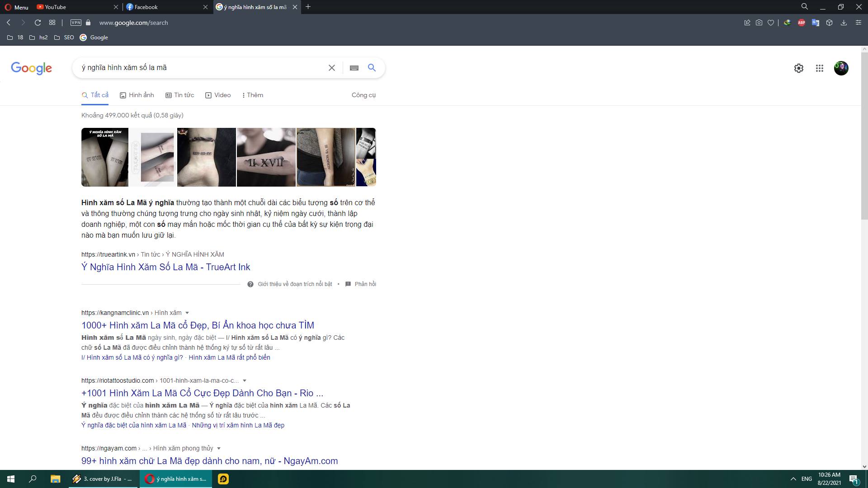Add page to bookmarks with heart icon
This screenshot has height=488, width=868.
(771, 23)
